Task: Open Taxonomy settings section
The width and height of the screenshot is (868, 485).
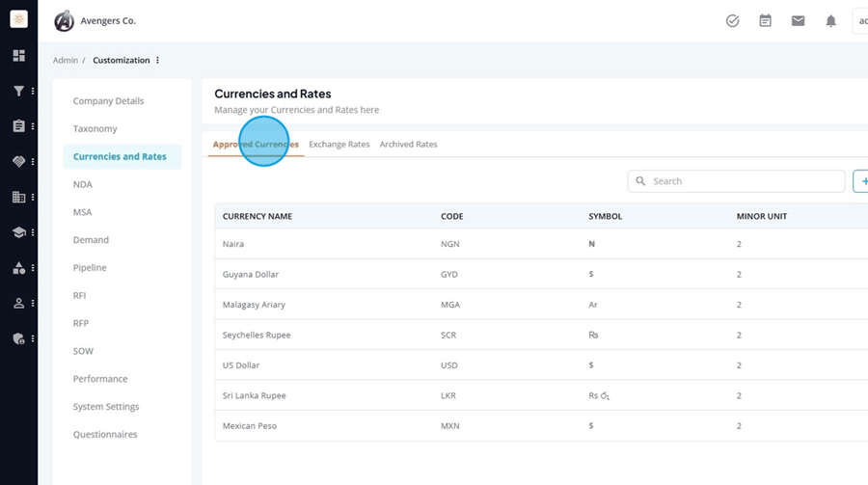Action: [x=95, y=128]
